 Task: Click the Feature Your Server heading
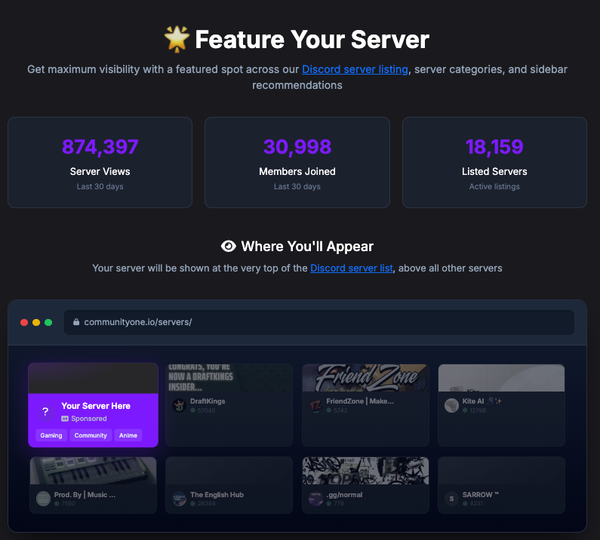pyautogui.click(x=312, y=39)
